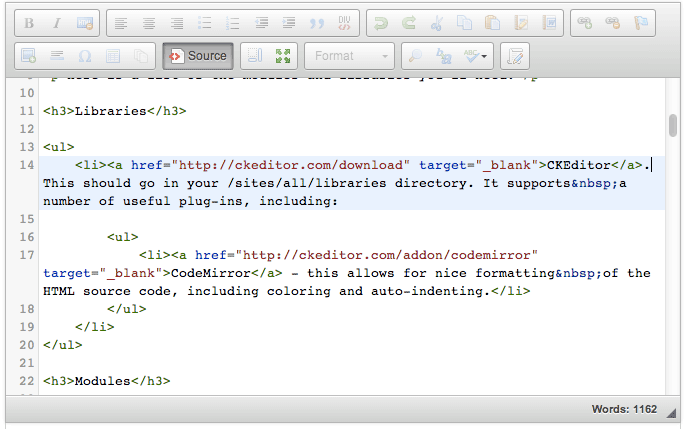Viewport: 688px width, 429px height.
Task: Remove link with unlink icon
Action: [x=613, y=23]
